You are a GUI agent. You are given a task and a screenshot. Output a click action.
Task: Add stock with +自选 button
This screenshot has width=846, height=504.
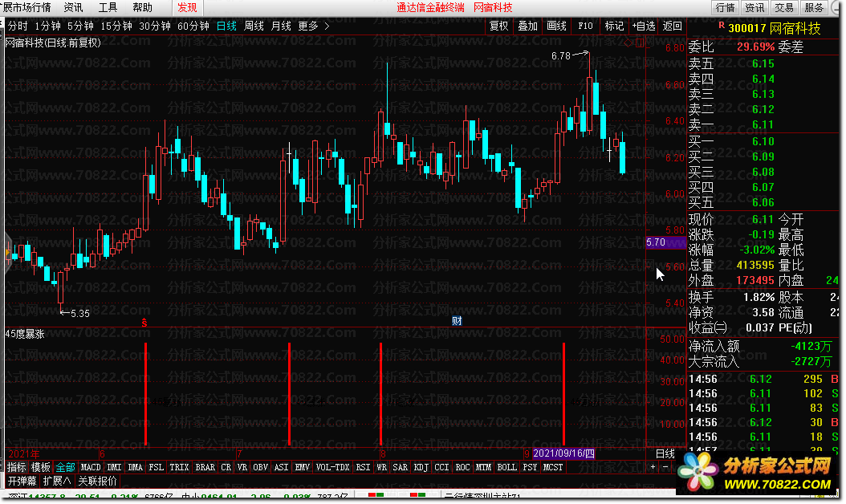644,26
